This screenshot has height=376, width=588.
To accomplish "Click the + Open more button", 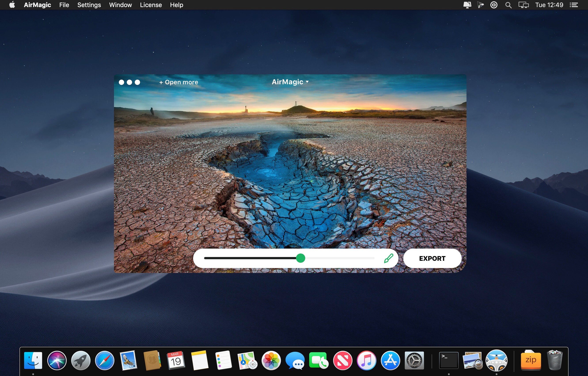I will click(x=178, y=82).
